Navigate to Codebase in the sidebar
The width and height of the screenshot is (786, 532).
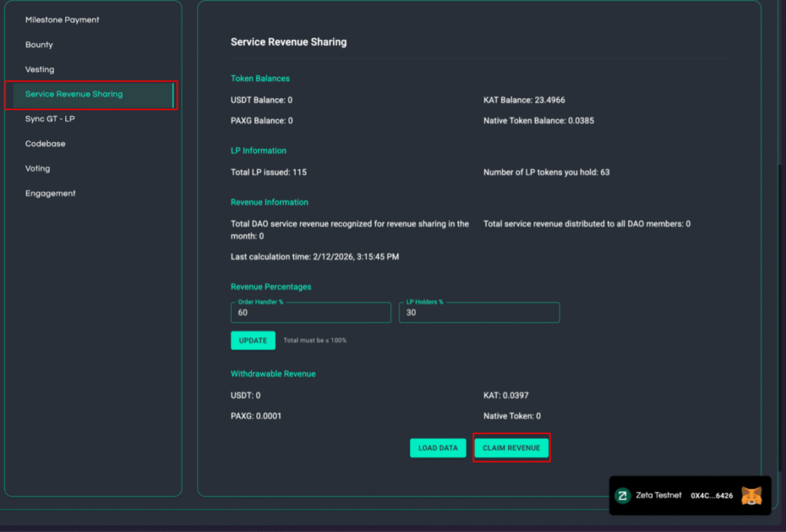click(x=45, y=144)
